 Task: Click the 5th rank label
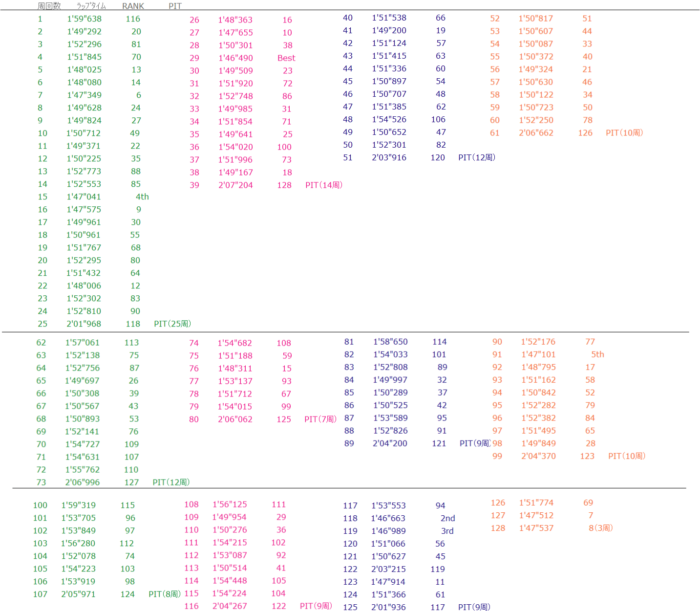coord(597,354)
